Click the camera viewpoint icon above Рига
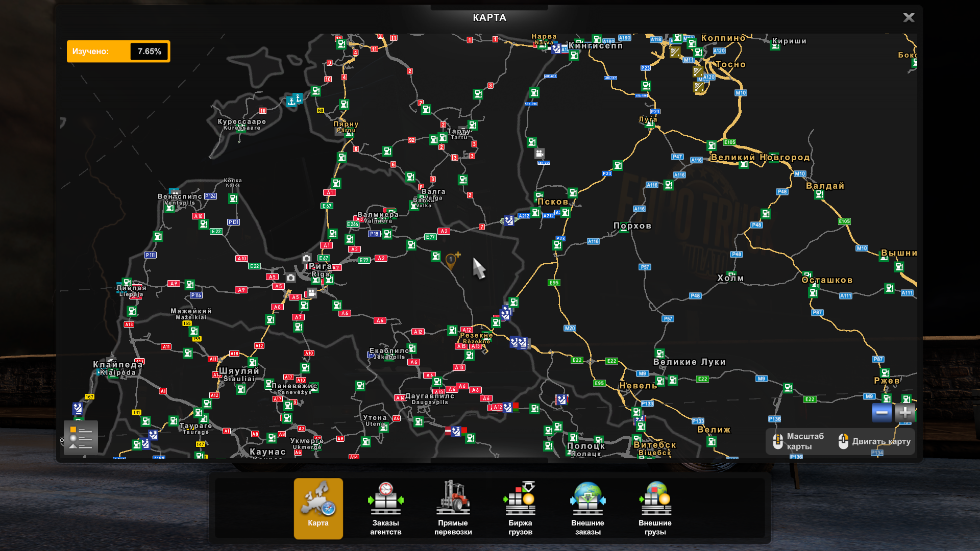 306,258
